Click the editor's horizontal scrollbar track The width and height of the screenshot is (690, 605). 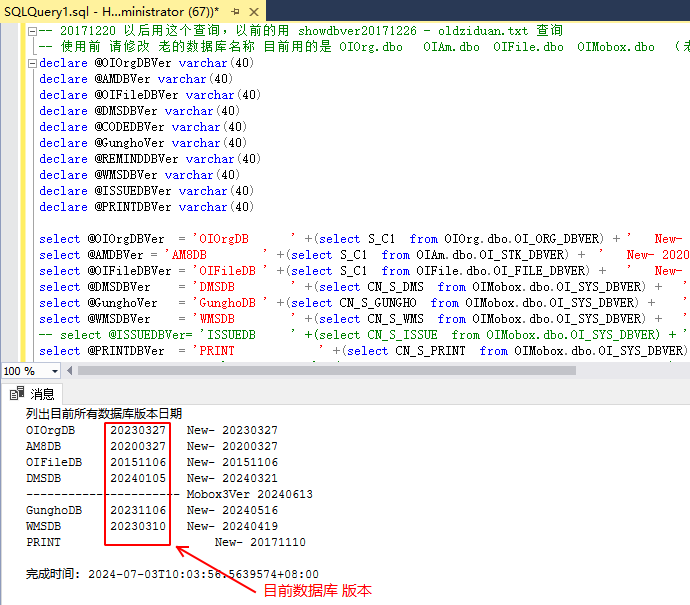tap(380, 371)
